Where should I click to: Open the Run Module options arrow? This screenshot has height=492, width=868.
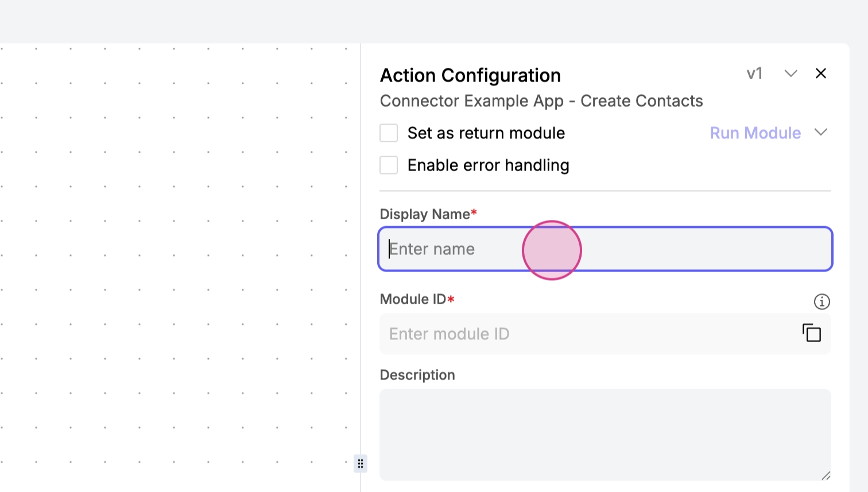(x=820, y=133)
